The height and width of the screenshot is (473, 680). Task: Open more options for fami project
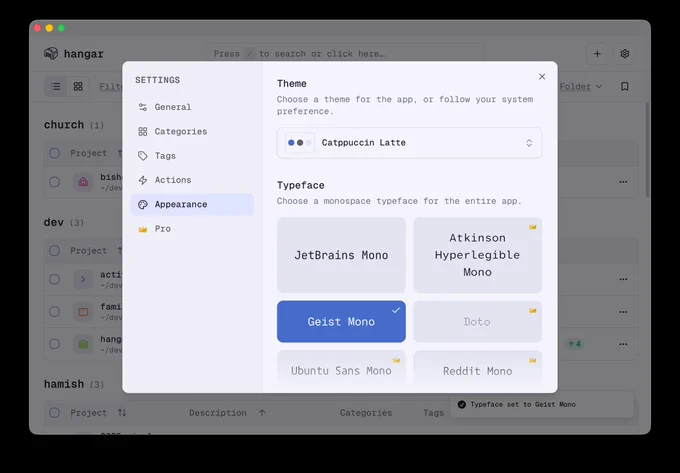pos(623,312)
